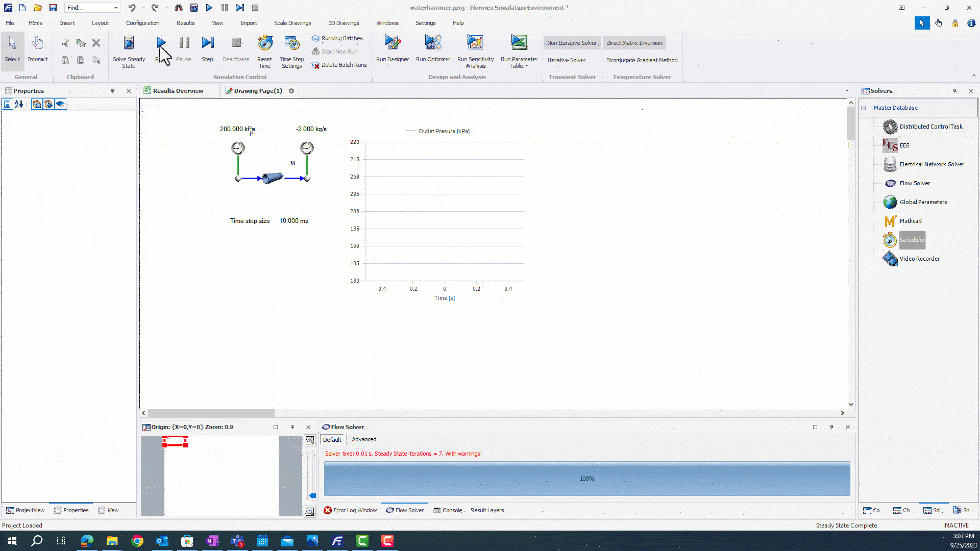Click the Delete icon in Clipboard group

(96, 43)
